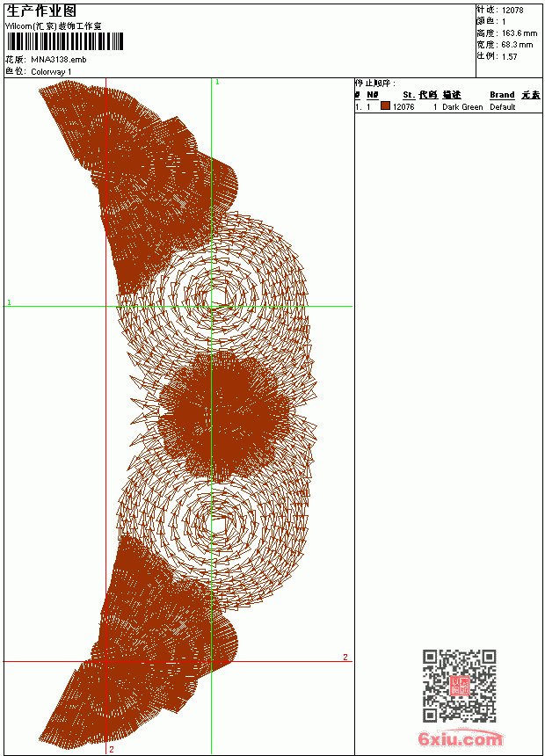
Task: Click the Default brand entry
Action: pos(503,107)
